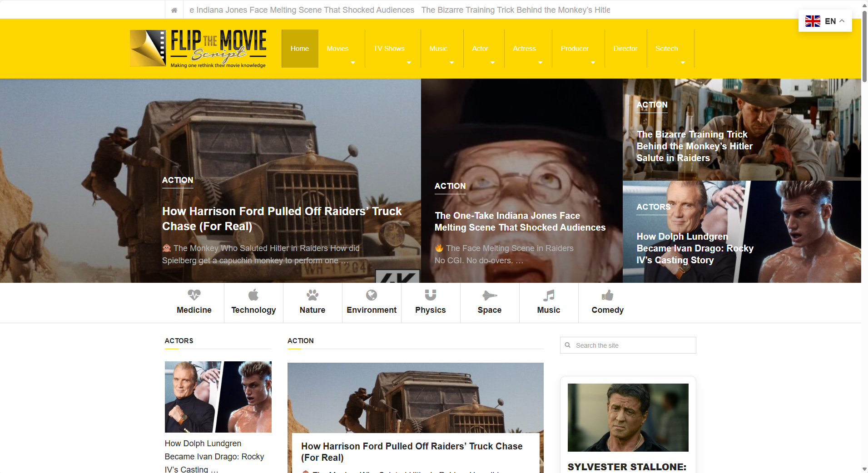Open the Space jet category icon

coord(490,296)
